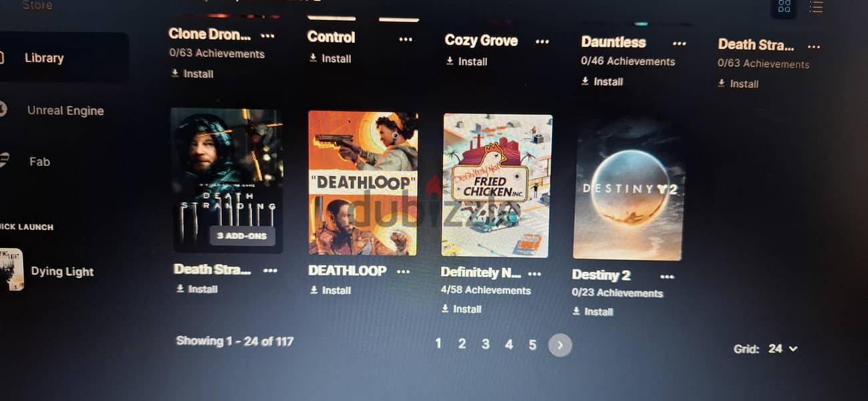Image resolution: width=868 pixels, height=401 pixels.
Task: Click the Cozy Grove title
Action: 481,41
